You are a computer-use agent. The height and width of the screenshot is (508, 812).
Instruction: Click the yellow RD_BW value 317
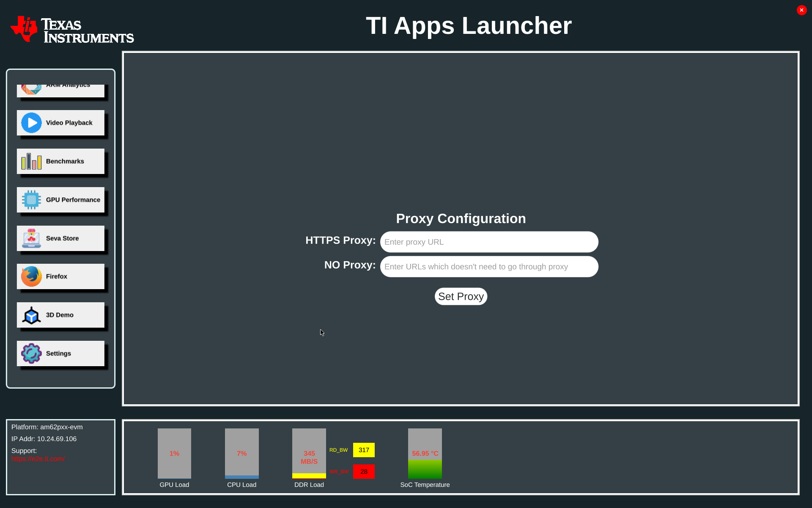coord(364,450)
